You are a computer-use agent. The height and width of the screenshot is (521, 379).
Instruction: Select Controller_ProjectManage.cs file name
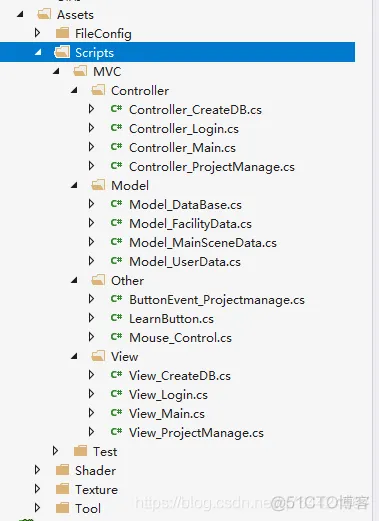click(212, 167)
